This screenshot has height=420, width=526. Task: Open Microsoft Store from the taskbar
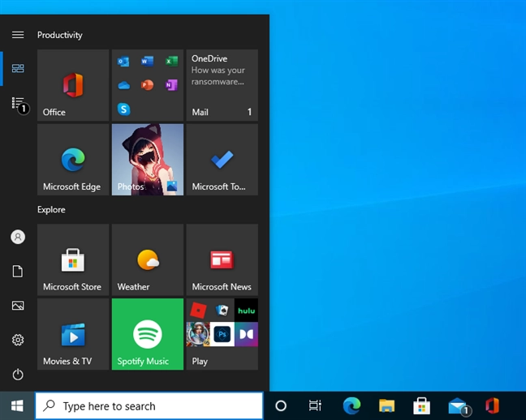point(421,405)
